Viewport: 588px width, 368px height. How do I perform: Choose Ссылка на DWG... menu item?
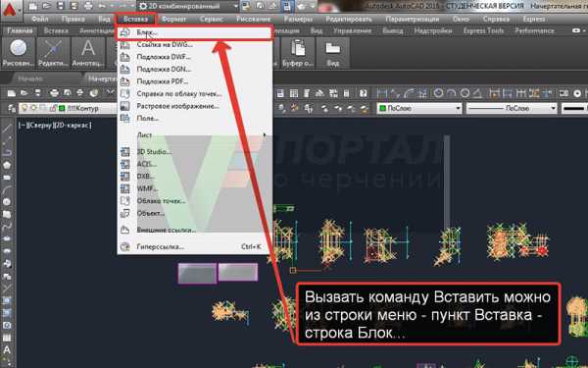[194, 45]
